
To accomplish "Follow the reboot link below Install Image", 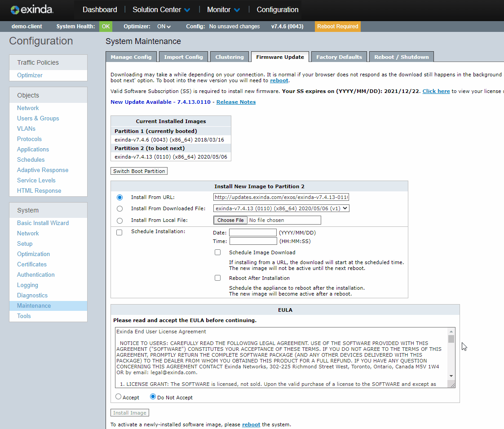I will pos(251,425).
